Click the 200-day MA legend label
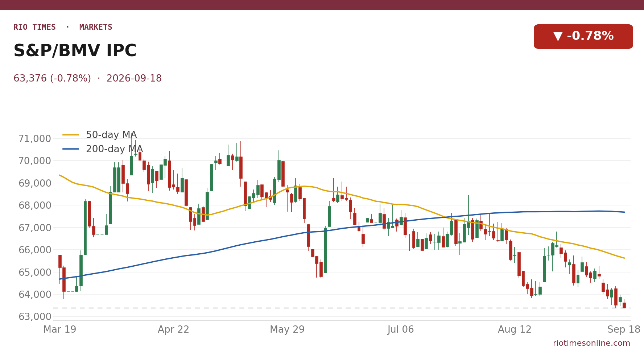Viewport: 644px width, 362px height. pos(114,149)
